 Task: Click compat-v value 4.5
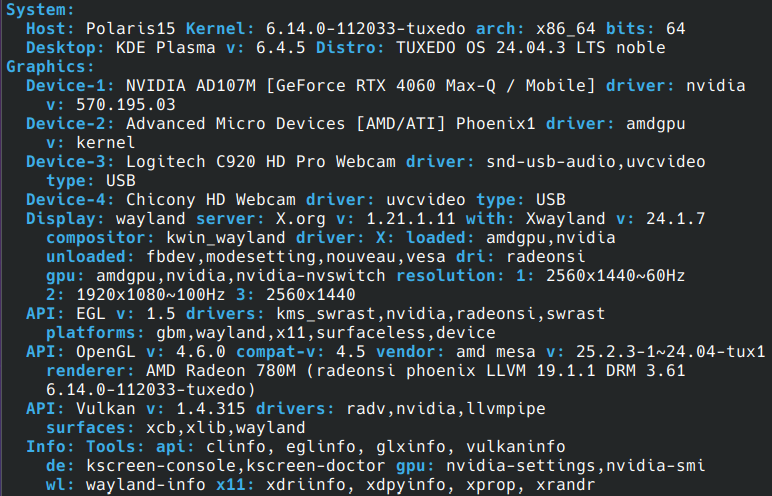pos(351,352)
